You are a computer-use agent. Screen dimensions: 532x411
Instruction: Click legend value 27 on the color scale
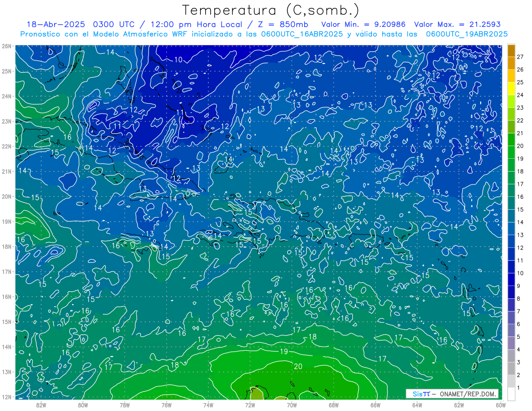[520, 57]
